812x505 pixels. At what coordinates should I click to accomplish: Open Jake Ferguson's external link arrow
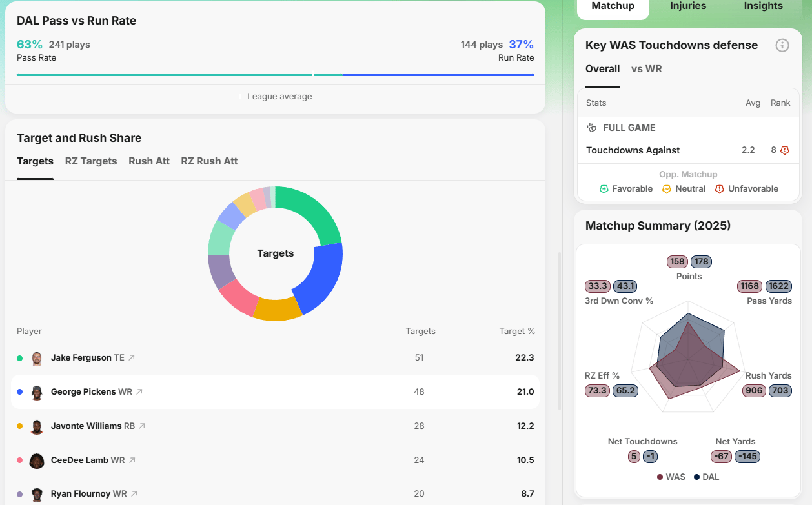click(x=132, y=357)
